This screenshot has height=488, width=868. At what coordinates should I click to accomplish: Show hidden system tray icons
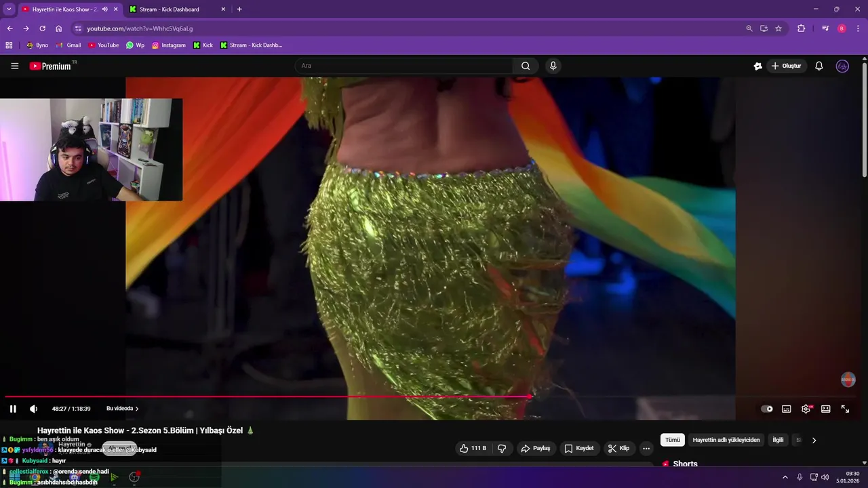(x=785, y=477)
